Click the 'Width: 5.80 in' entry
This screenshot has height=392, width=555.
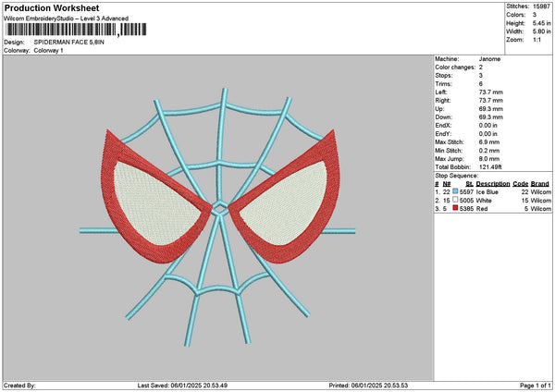tap(528, 31)
